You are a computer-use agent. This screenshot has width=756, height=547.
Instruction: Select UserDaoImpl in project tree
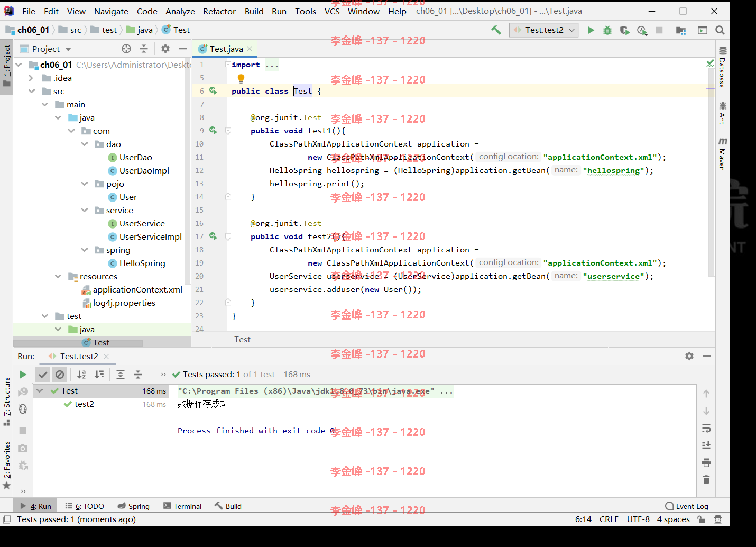point(144,170)
